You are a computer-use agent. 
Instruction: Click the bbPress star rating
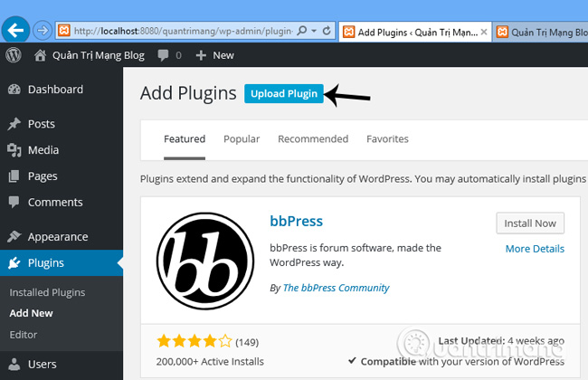point(194,341)
